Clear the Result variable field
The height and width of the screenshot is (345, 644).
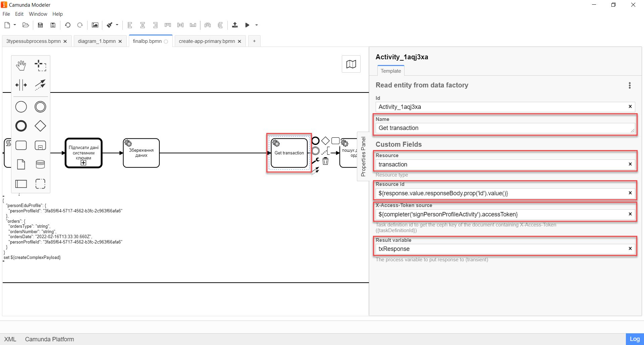tap(630, 249)
